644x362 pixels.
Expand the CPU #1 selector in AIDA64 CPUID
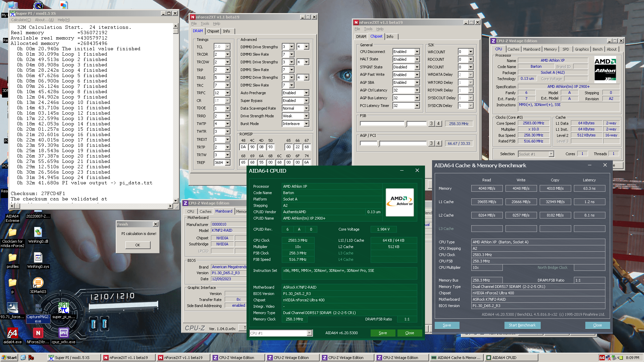[x=309, y=333]
